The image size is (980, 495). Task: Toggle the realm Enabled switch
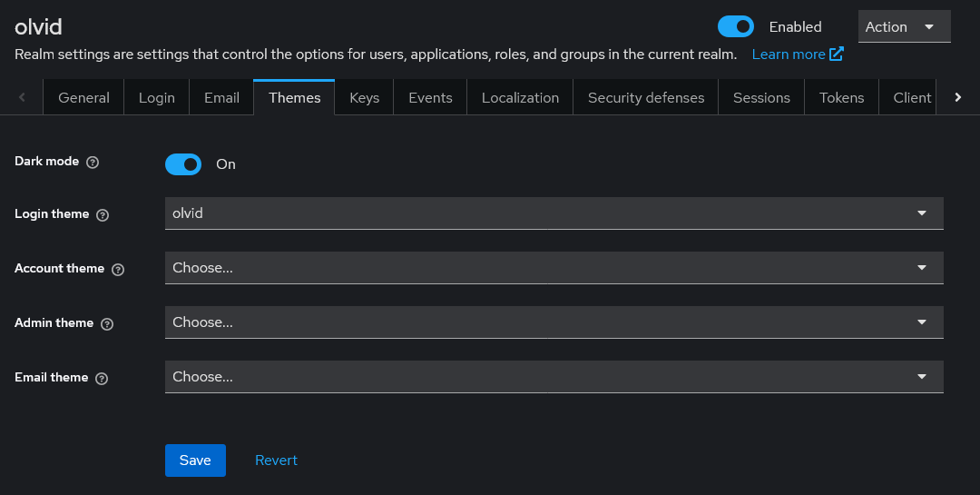click(735, 26)
